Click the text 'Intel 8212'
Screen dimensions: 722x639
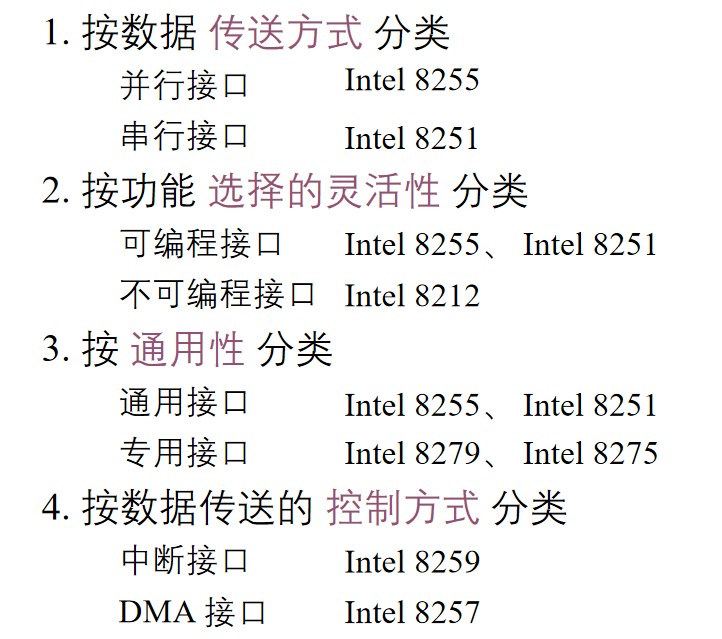pyautogui.click(x=412, y=296)
